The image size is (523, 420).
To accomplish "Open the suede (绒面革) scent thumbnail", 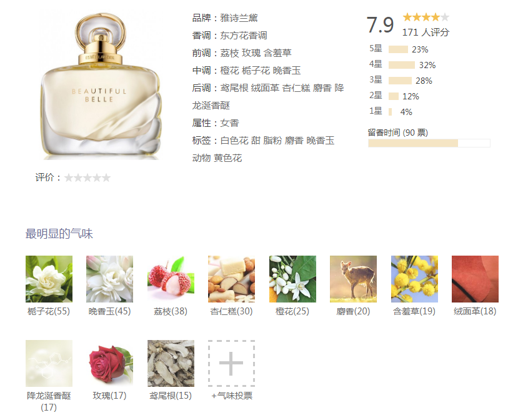I will [x=475, y=279].
